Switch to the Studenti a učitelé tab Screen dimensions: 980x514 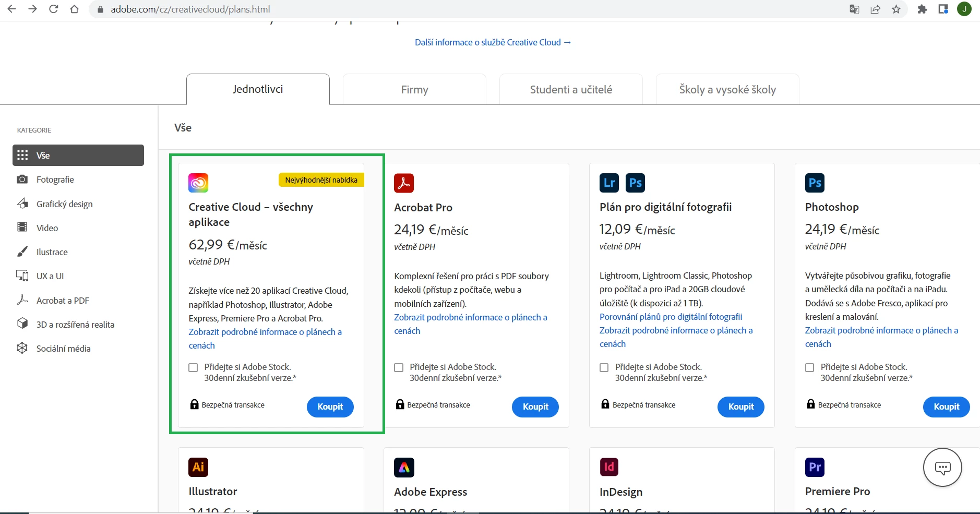(x=571, y=89)
